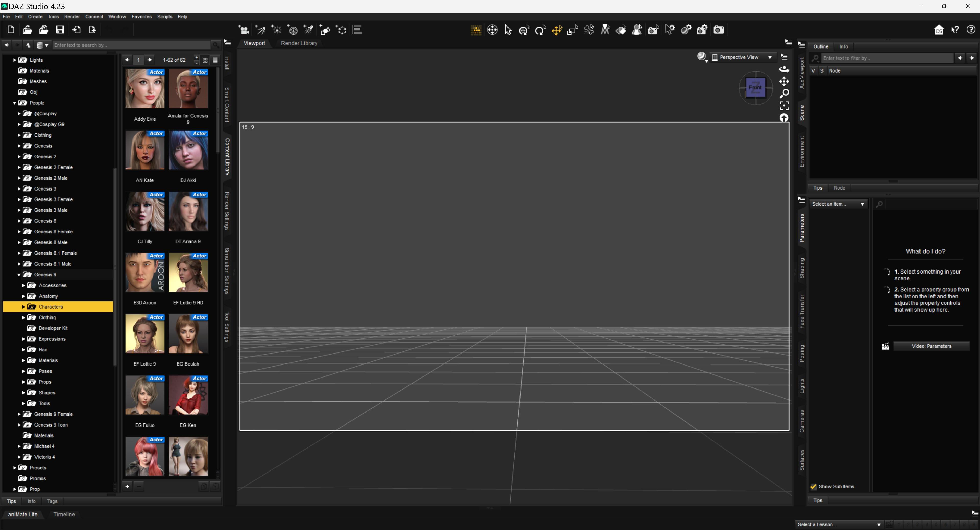Open the Perspective View dropdown
The height and width of the screenshot is (530, 980).
(x=742, y=57)
